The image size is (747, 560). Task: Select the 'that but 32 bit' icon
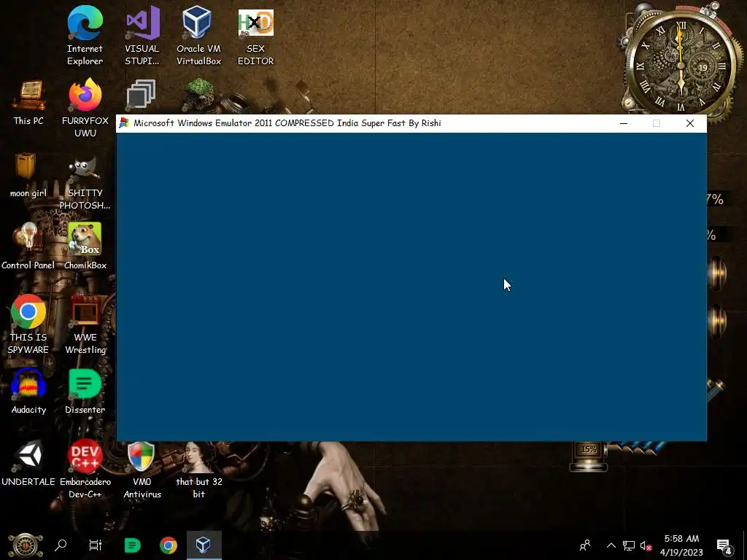(199, 470)
